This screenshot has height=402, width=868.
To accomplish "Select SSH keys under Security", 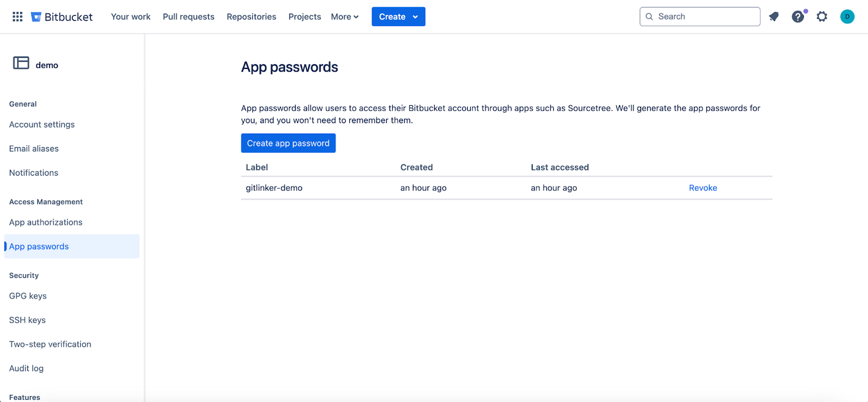I will pyautogui.click(x=27, y=320).
